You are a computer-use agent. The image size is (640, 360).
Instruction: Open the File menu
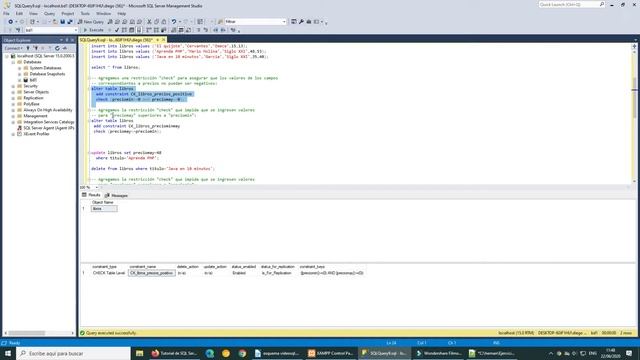click(6, 13)
